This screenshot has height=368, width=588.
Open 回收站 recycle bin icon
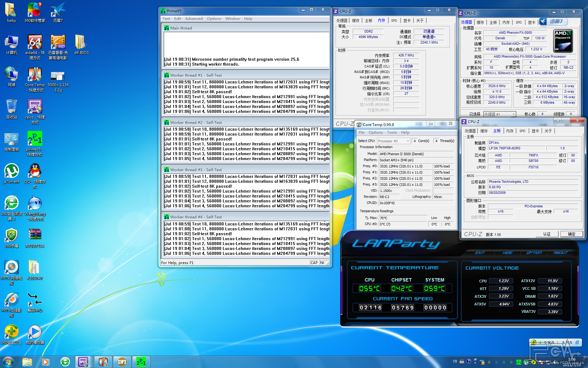click(11, 109)
